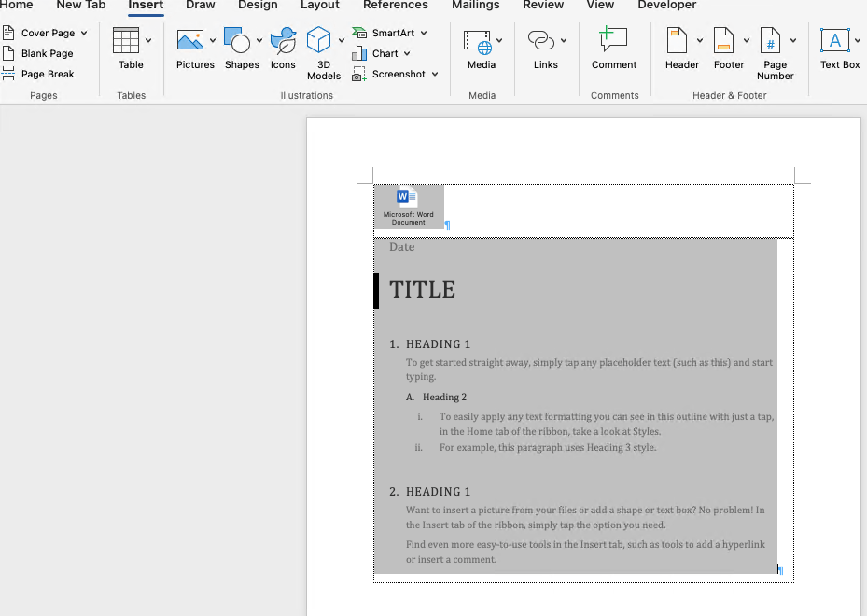Switch to the Design tab
The height and width of the screenshot is (616, 867).
click(x=258, y=5)
